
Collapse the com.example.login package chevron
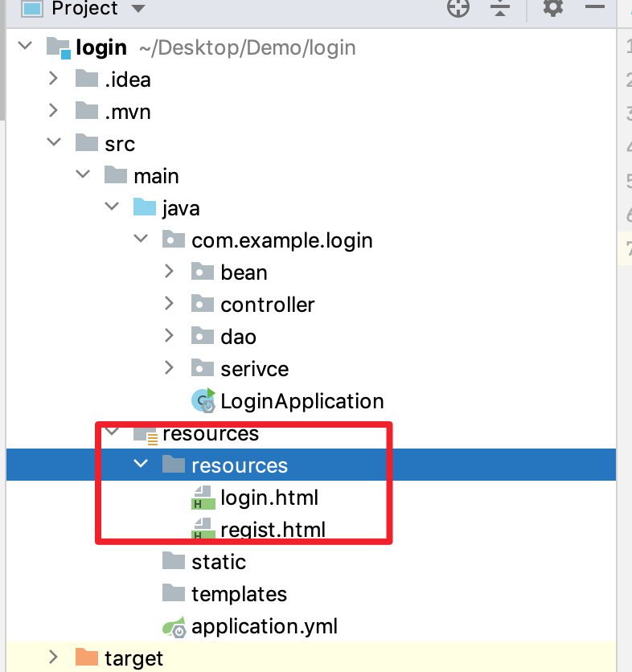(141, 238)
